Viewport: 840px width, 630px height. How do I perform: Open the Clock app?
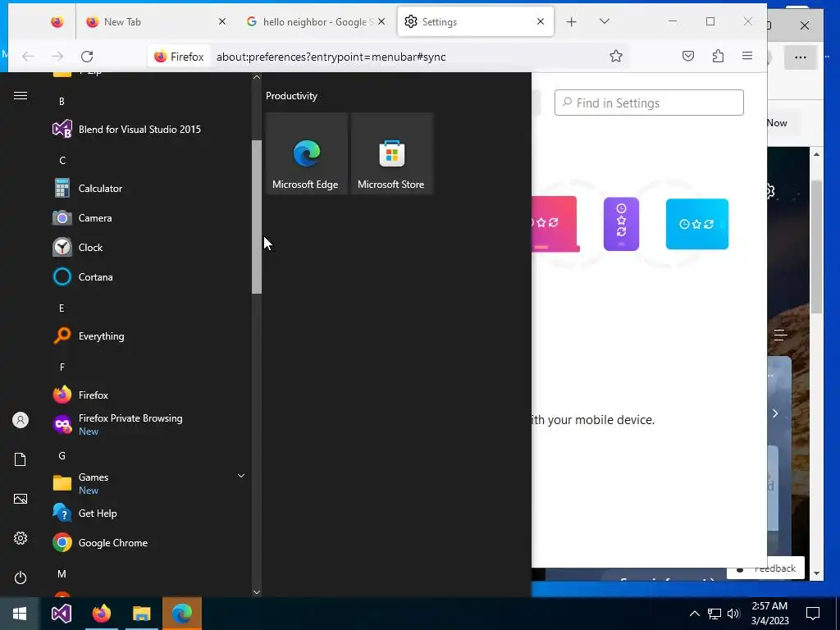78,248
